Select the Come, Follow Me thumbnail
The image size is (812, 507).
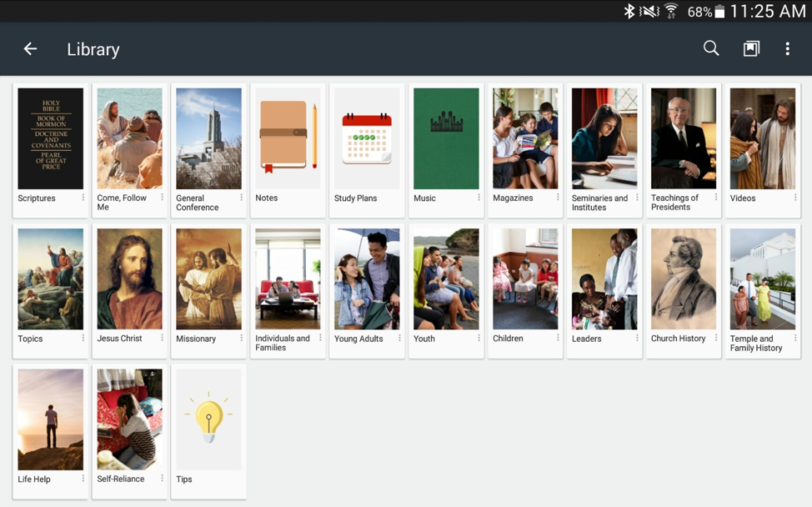point(129,138)
